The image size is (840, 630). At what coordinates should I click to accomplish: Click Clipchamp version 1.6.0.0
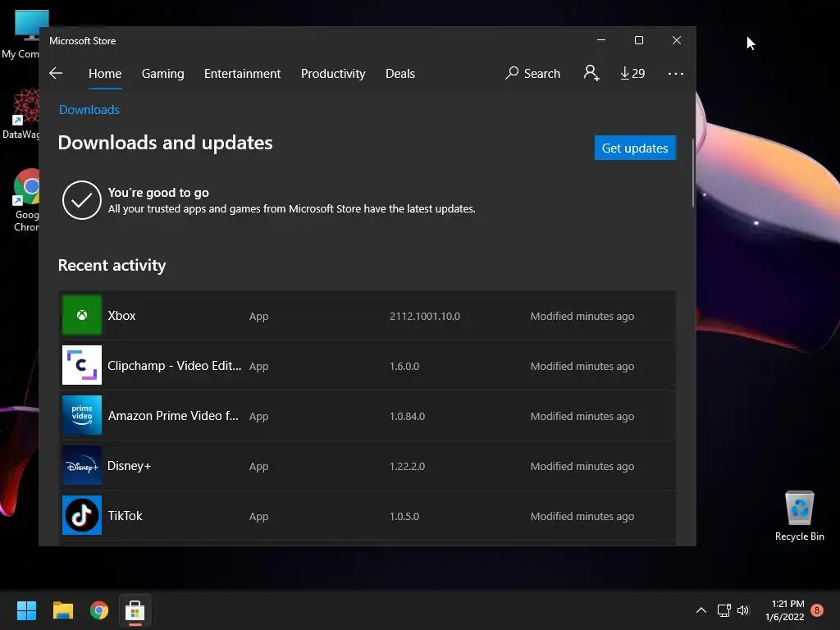(x=404, y=367)
